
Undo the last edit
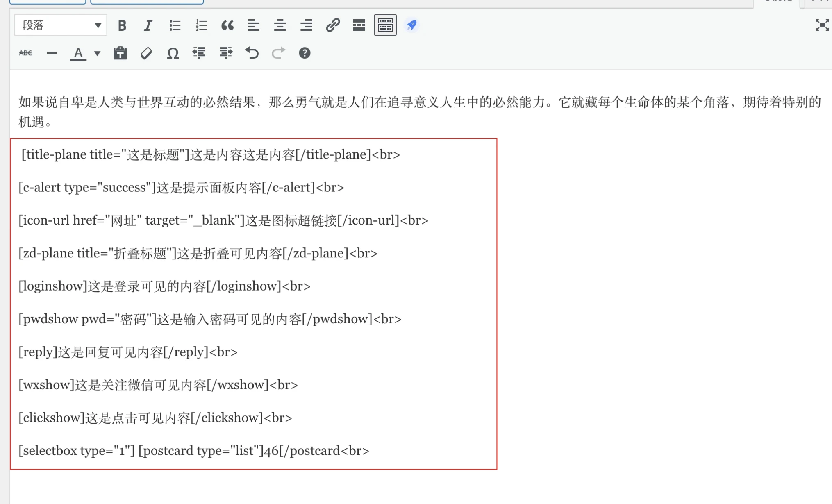pos(252,53)
